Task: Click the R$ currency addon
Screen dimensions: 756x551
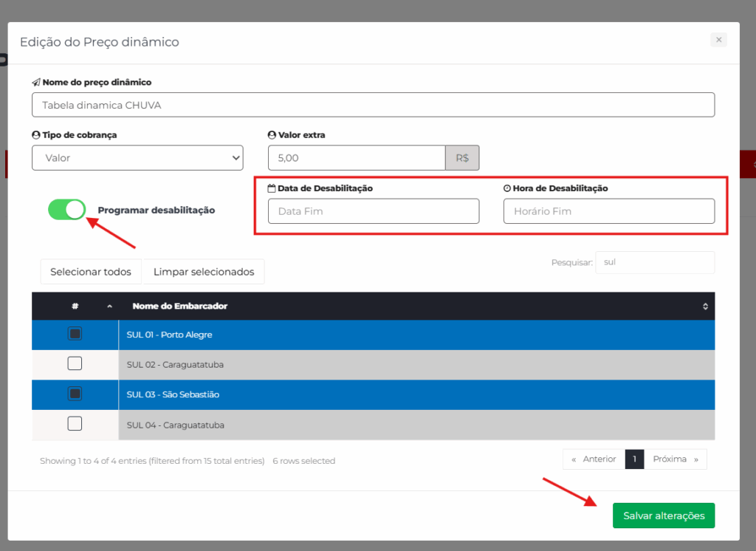Action: [x=462, y=158]
